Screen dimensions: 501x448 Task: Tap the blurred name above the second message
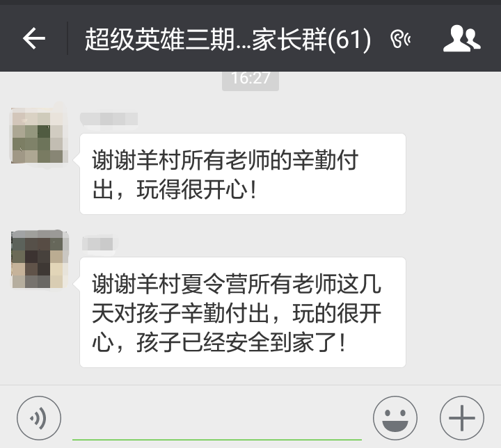98,244
